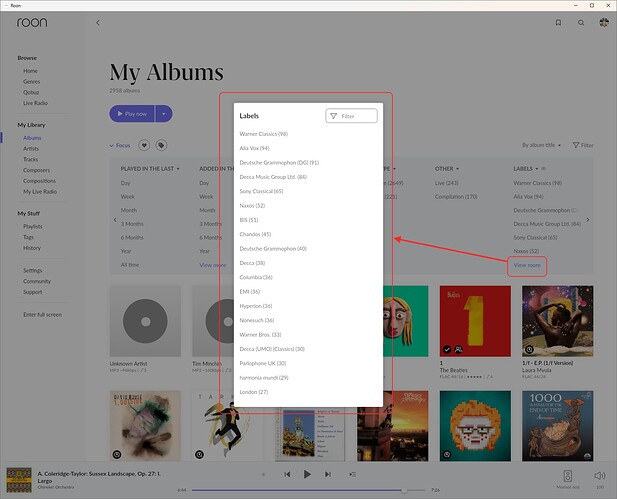Viewport: 617px width, 499px height.
Task: Select London (27) label
Action: point(253,392)
